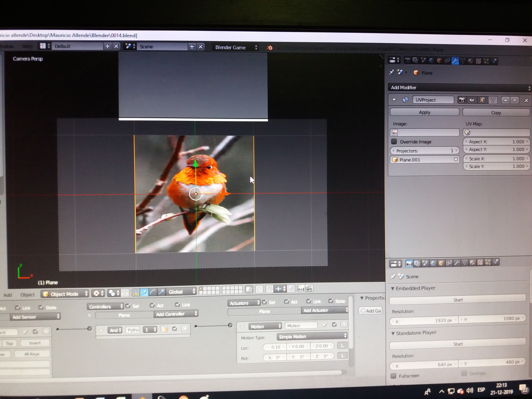The height and width of the screenshot is (399, 532).
Task: Toggle the Controllers Act checkbox
Action: click(152, 305)
